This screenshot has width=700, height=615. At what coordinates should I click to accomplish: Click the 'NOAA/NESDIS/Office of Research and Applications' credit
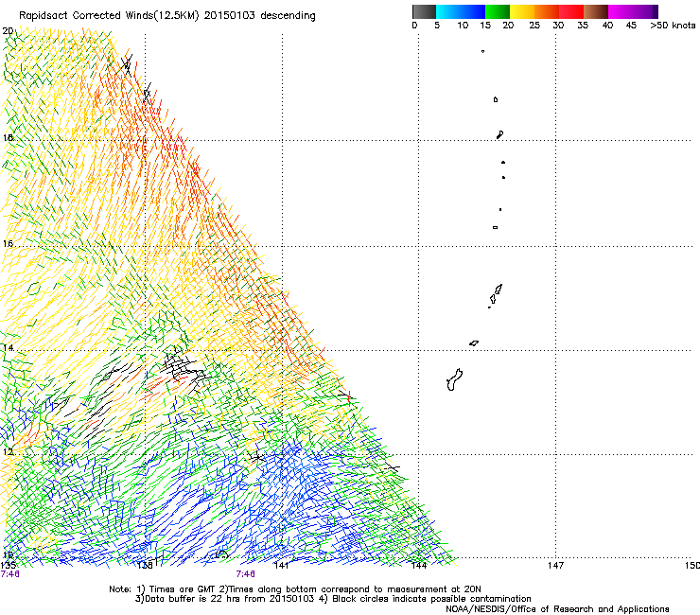pyautogui.click(x=557, y=609)
